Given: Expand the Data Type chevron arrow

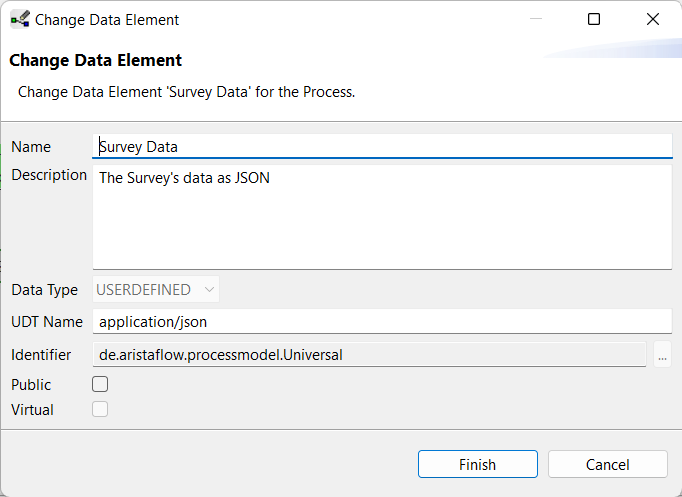Looking at the screenshot, I should point(209,290).
